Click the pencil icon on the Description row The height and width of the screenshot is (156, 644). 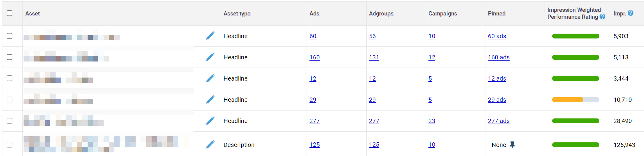[x=210, y=144]
